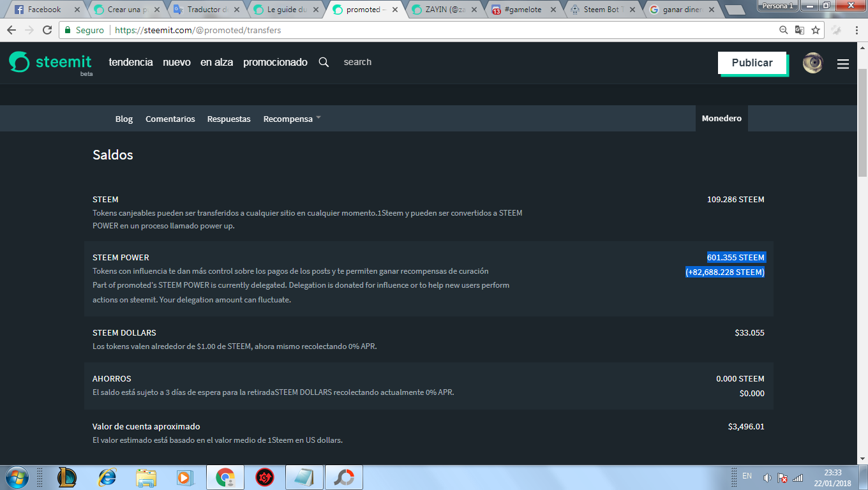Switch to the 'Le guide du' tab
The width and height of the screenshot is (868, 490).
[x=284, y=10]
